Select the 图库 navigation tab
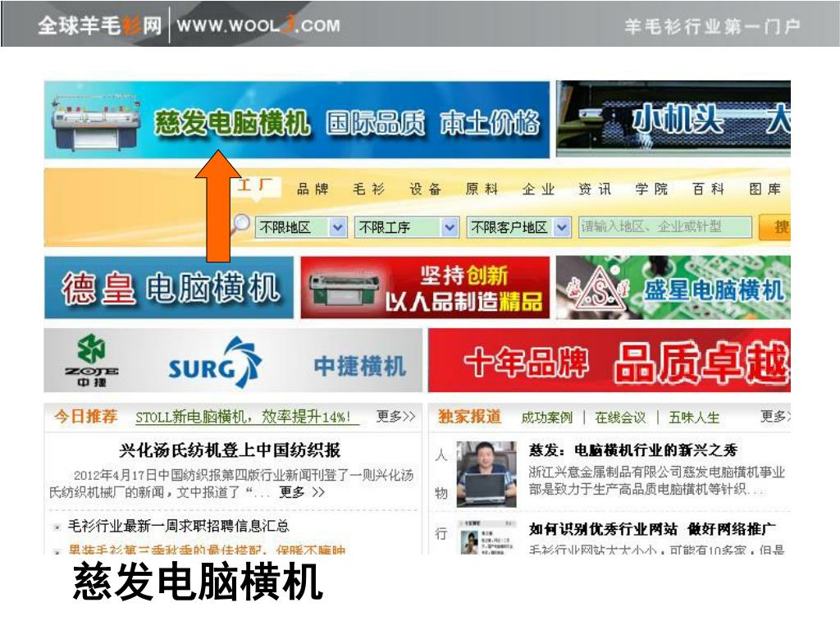The height and width of the screenshot is (630, 840). click(x=765, y=189)
